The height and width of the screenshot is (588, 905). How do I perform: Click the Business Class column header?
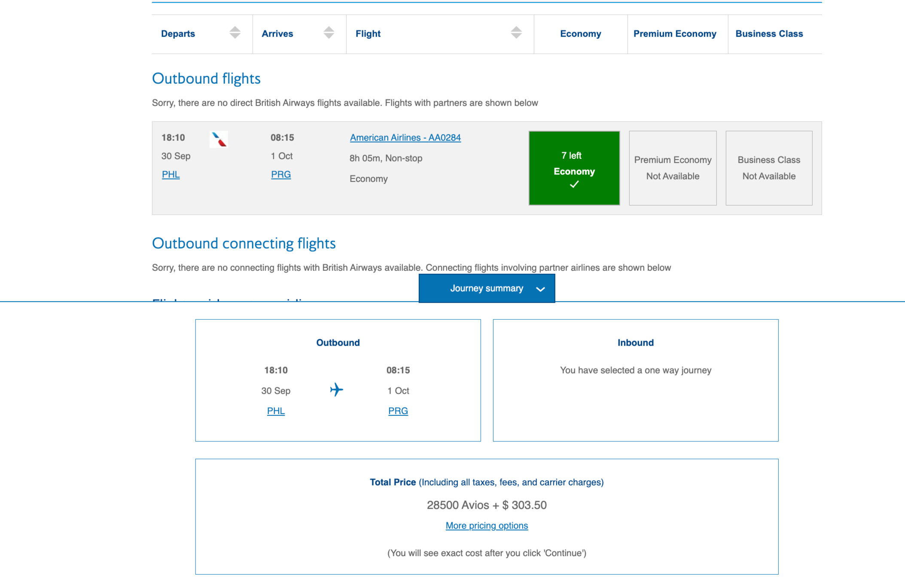pyautogui.click(x=769, y=34)
